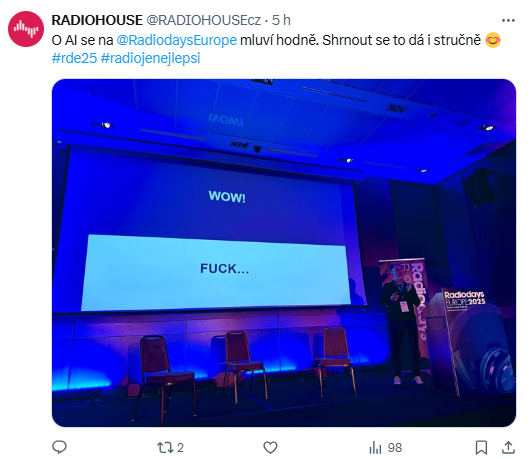This screenshot has width=532, height=459.
Task: Enlarge the conference stage photo
Action: tap(284, 253)
